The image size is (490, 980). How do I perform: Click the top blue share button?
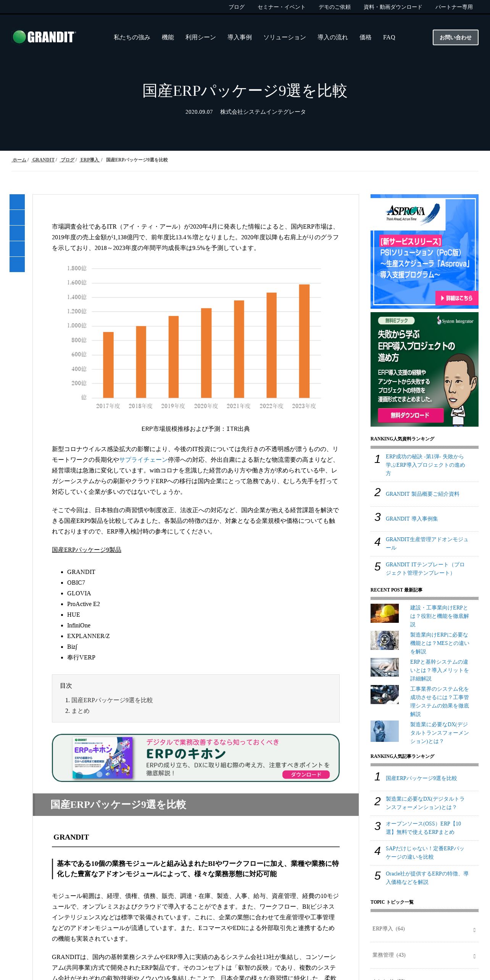point(17,202)
